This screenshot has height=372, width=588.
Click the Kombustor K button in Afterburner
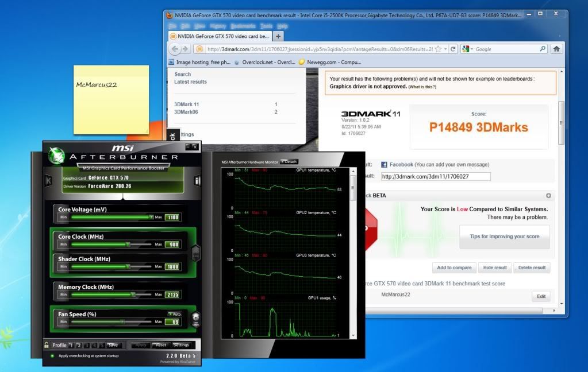(x=48, y=181)
